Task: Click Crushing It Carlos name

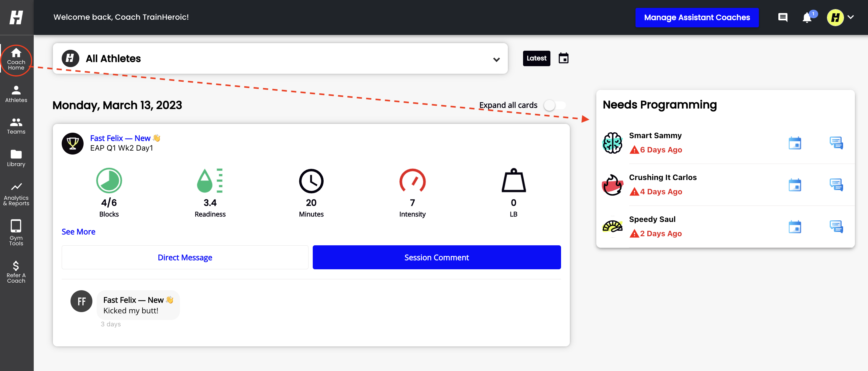Action: click(663, 177)
